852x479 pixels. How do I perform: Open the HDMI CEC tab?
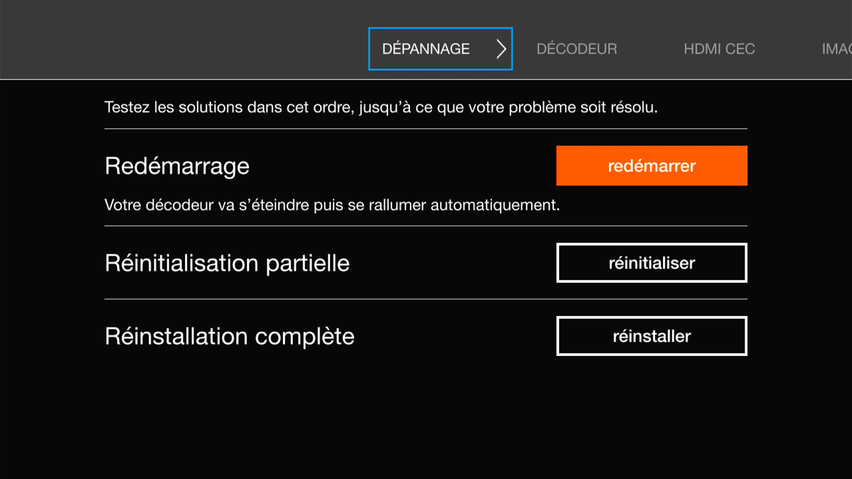pos(719,49)
